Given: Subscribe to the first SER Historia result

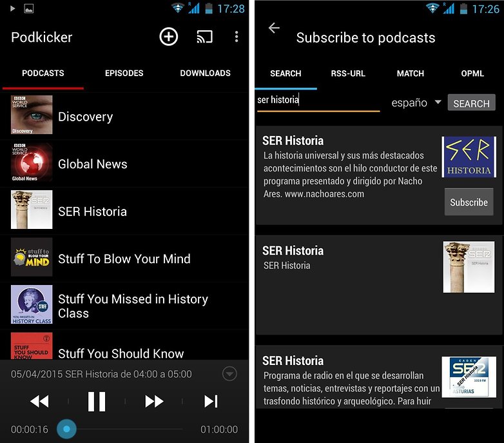Looking at the screenshot, I should (469, 202).
